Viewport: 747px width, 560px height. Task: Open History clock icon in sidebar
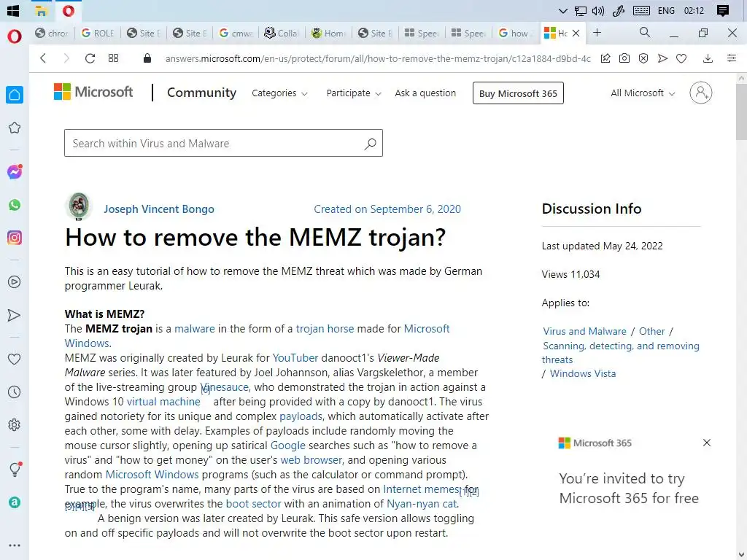(x=15, y=392)
